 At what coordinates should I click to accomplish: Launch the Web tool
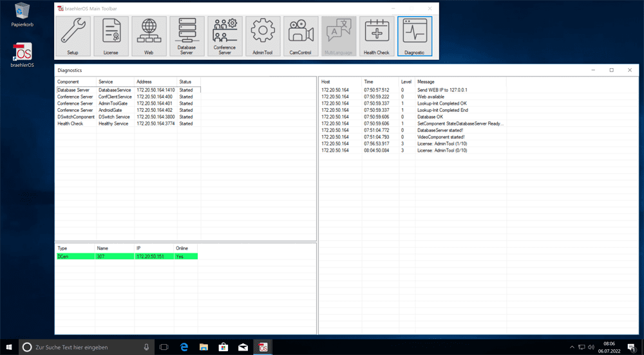click(x=149, y=36)
